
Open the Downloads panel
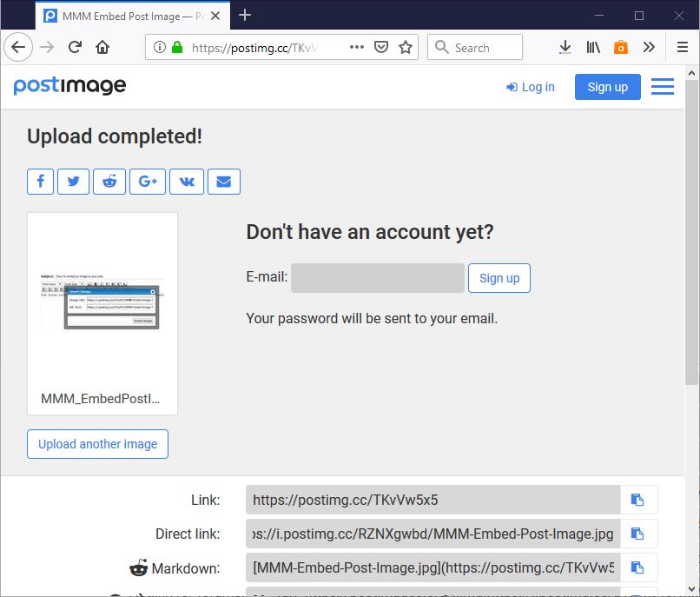(x=565, y=47)
